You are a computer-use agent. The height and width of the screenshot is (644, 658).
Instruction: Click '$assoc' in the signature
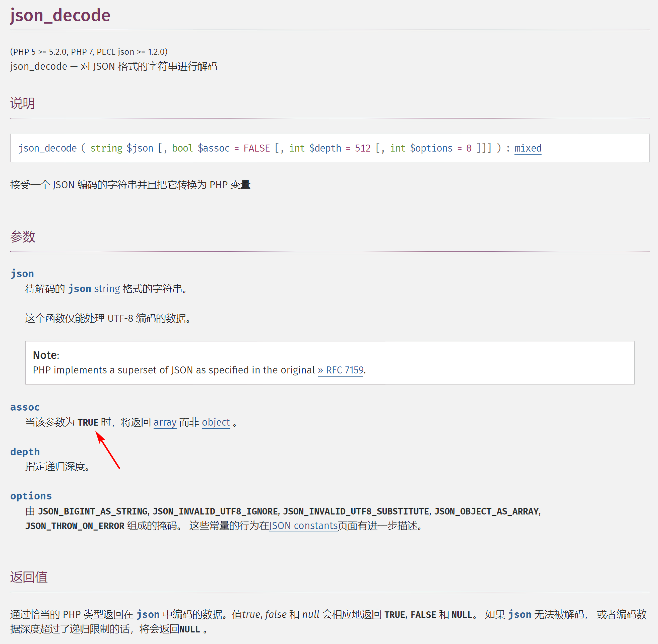213,148
